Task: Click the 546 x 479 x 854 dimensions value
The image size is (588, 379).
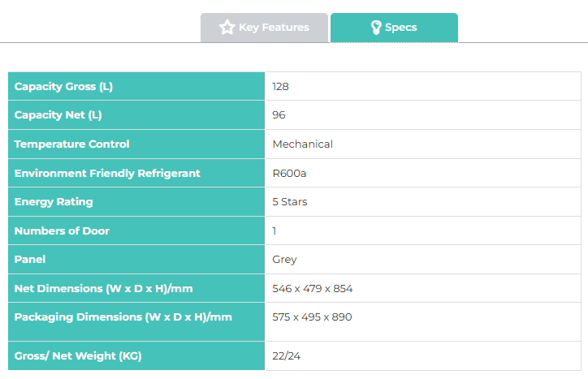Action: coord(313,289)
